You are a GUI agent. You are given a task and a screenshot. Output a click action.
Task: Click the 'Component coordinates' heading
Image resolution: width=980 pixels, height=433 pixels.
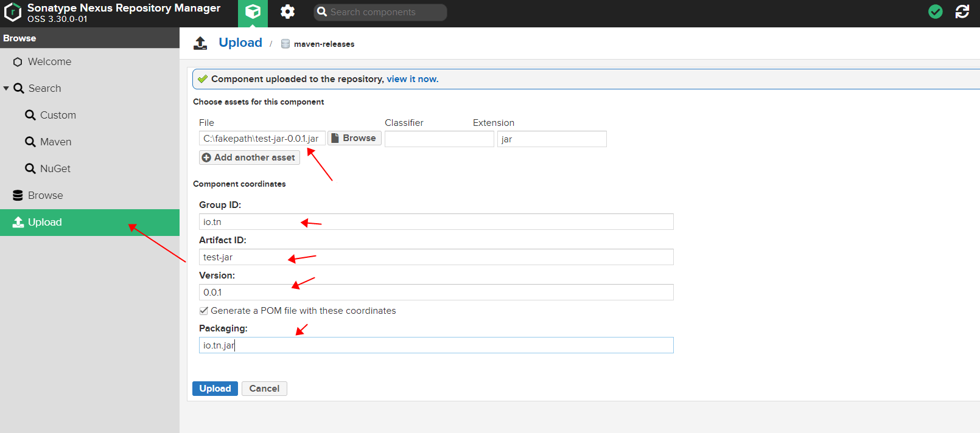coord(239,184)
